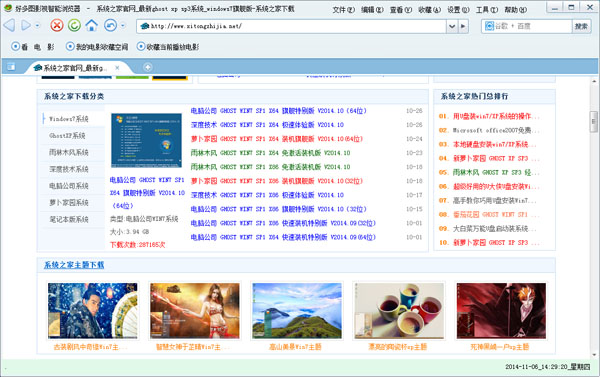The image size is (600, 377).
Task: Select Windows7系统 category in sidebar
Action: coord(69,119)
